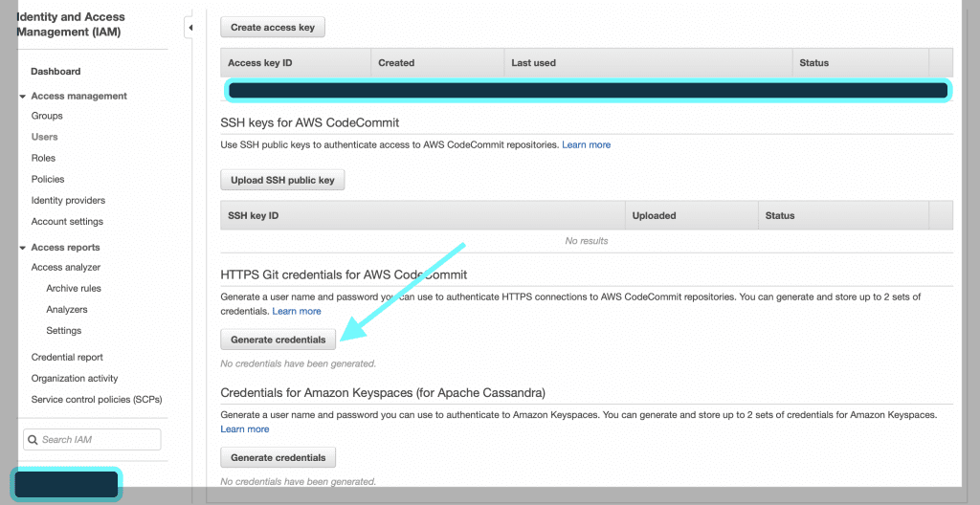The image size is (980, 505).
Task: Click the Create access key button
Action: 273,28
